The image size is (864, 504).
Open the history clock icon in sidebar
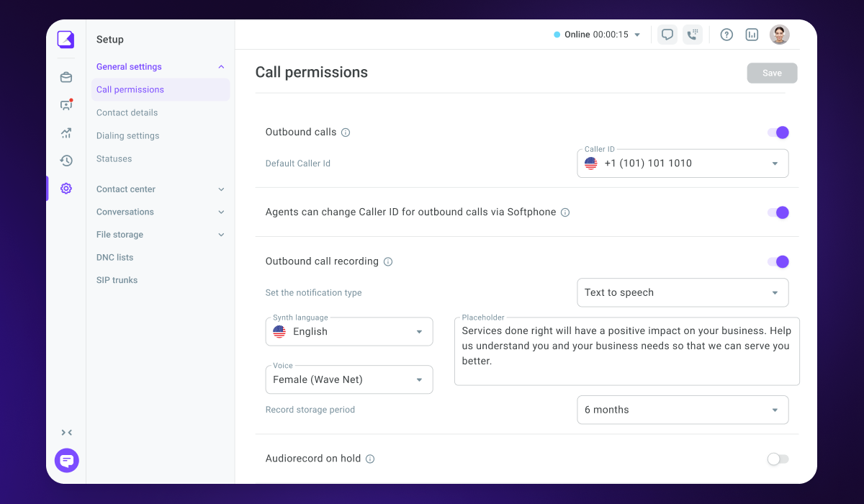point(66,161)
